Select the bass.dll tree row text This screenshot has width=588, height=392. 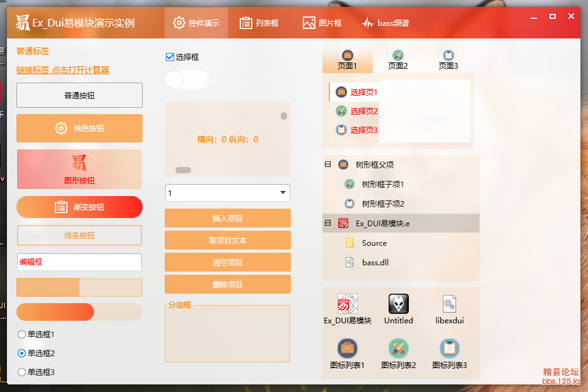[x=375, y=262]
